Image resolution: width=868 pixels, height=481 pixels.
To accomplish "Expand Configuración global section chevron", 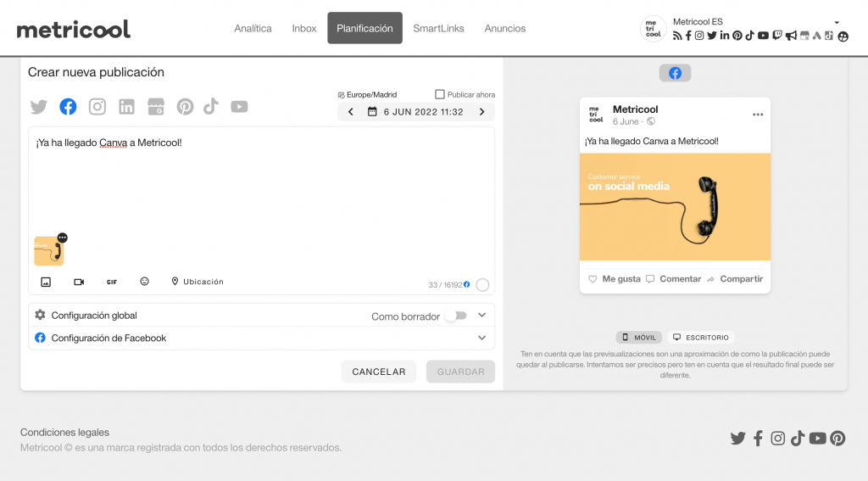I will 481,316.
